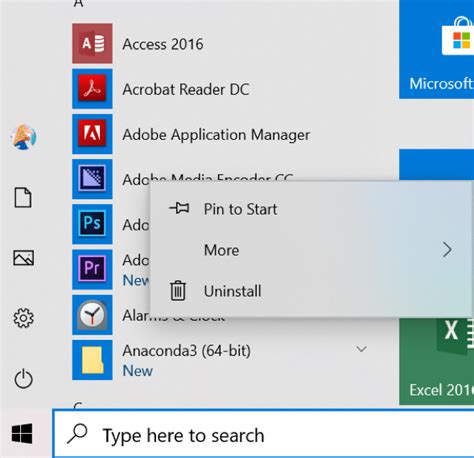Expand the Anaconda3 (64-bit) folder chevron
This screenshot has height=458, width=474.
pos(361,349)
